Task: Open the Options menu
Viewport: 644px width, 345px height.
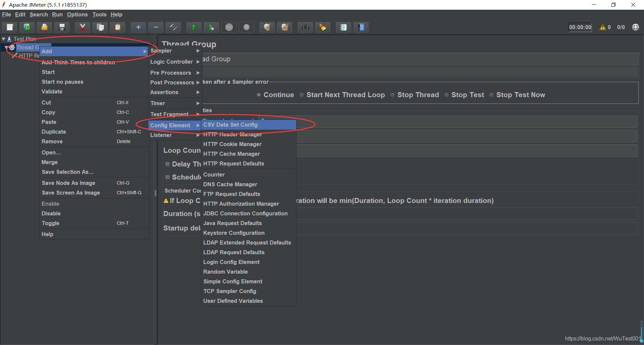Action: click(77, 14)
